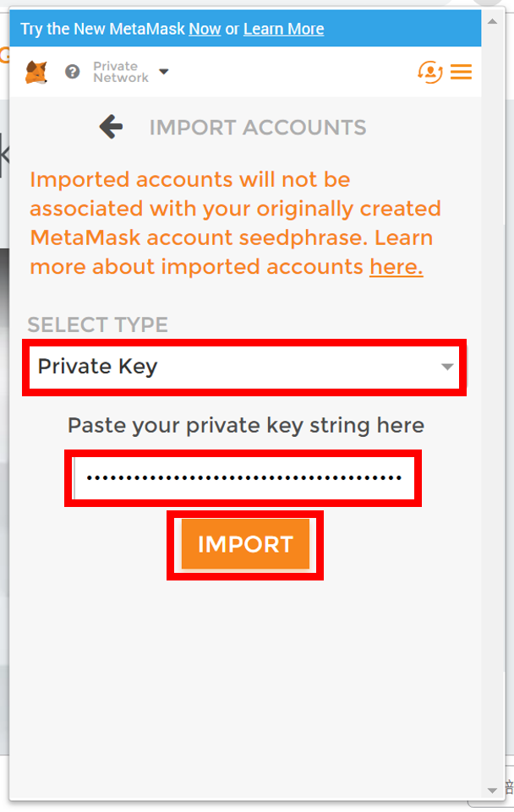Open the 'here.' imported accounts link

click(396, 267)
